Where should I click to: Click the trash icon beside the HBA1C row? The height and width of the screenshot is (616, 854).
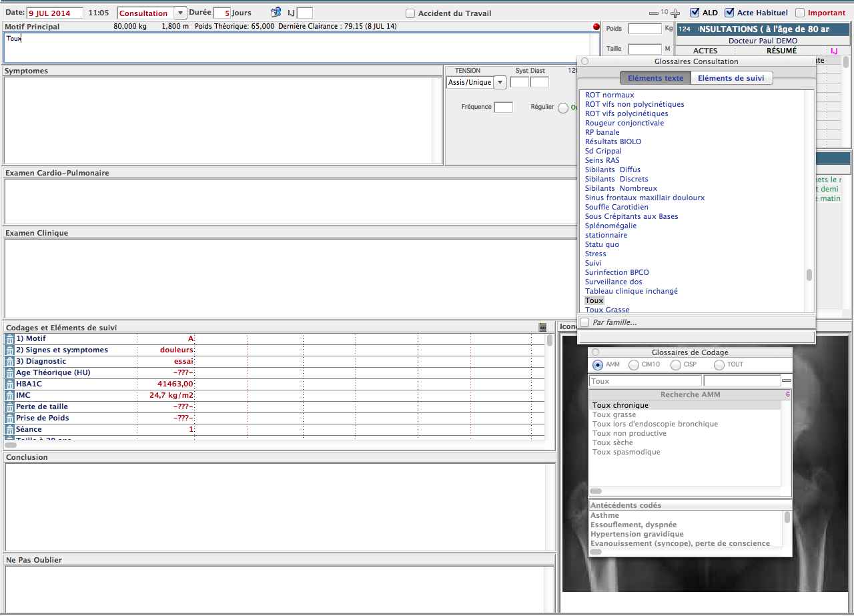pyautogui.click(x=9, y=384)
